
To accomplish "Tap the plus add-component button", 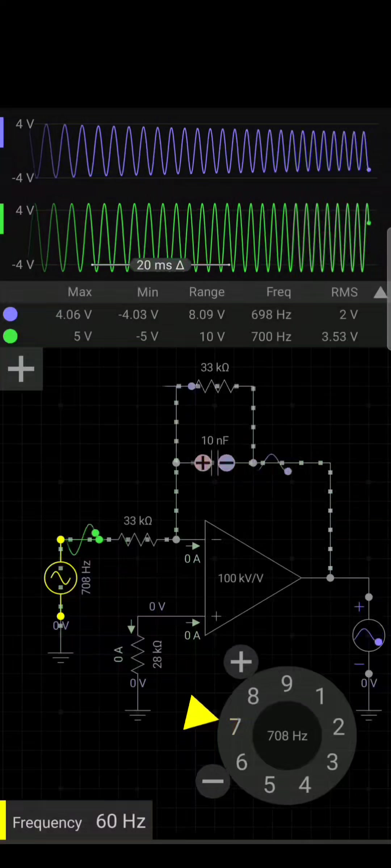I will [x=21, y=369].
